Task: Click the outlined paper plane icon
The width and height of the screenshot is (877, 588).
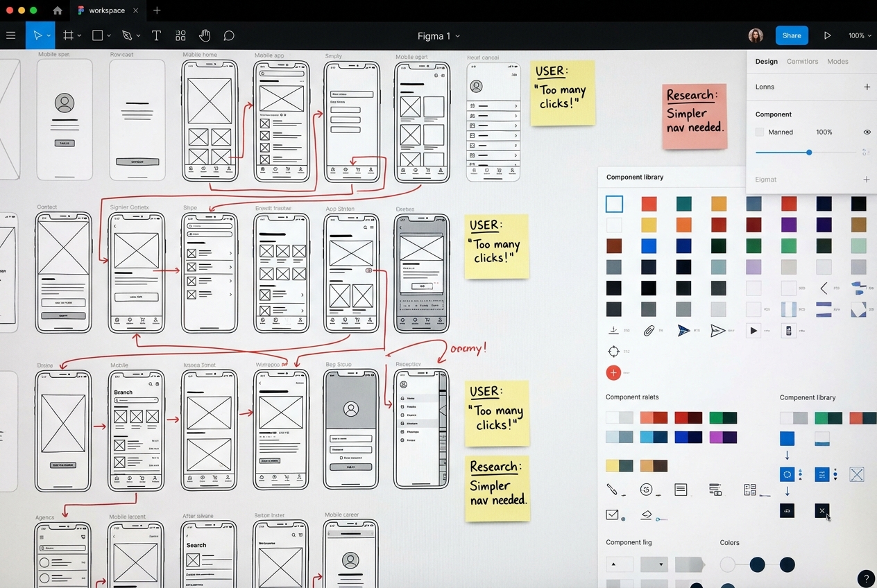Action: (717, 331)
